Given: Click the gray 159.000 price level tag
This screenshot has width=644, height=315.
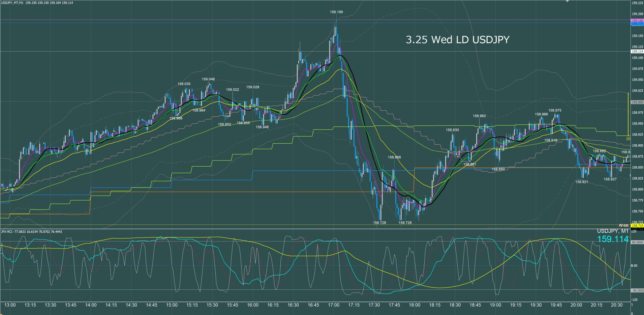Looking at the screenshot, I should [x=637, y=102].
